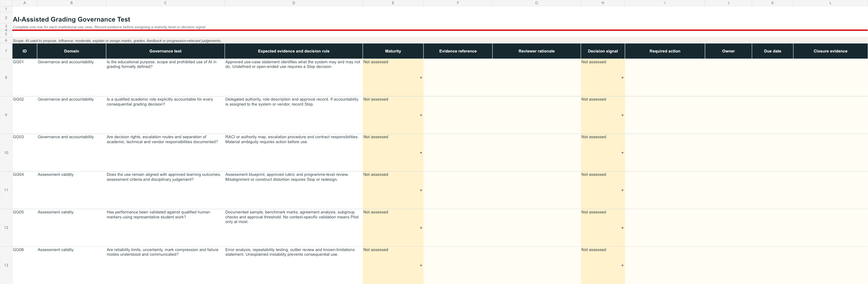Open Maturity dropdown arrow for GG06

421,266
